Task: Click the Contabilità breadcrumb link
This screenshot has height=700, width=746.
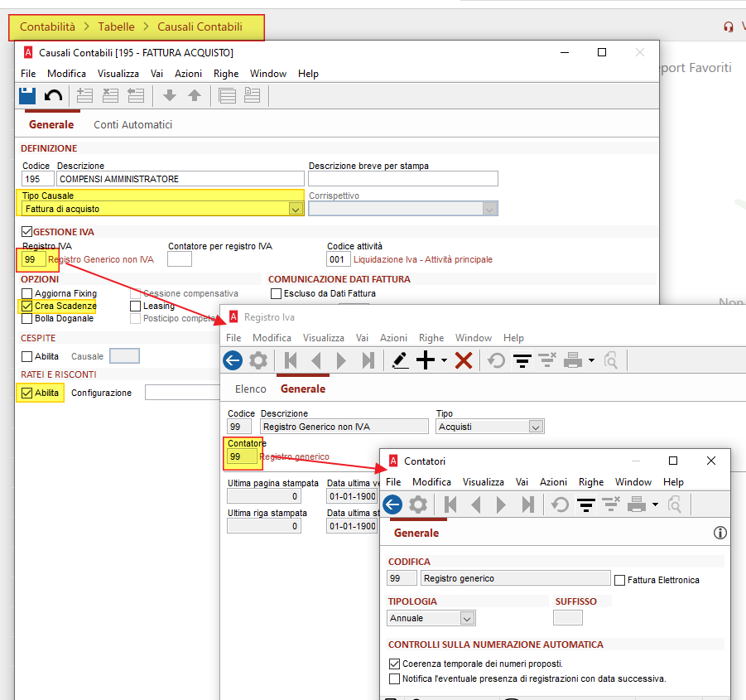Action: (x=47, y=27)
